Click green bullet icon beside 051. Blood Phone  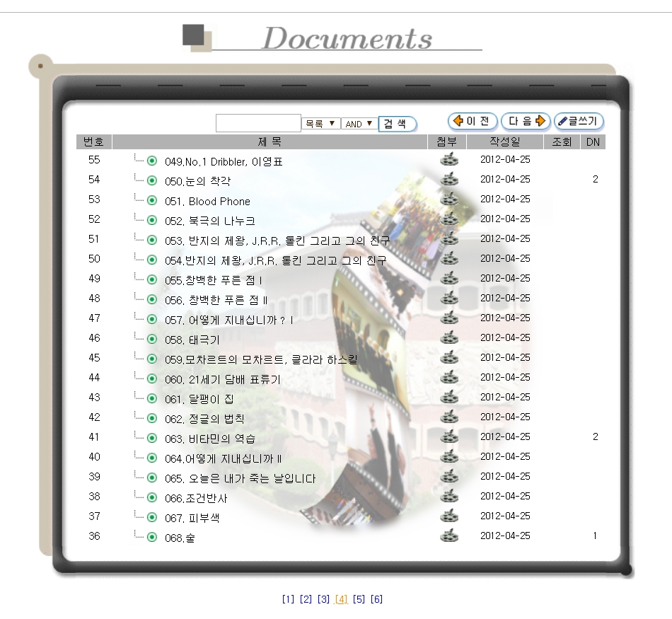point(152,200)
